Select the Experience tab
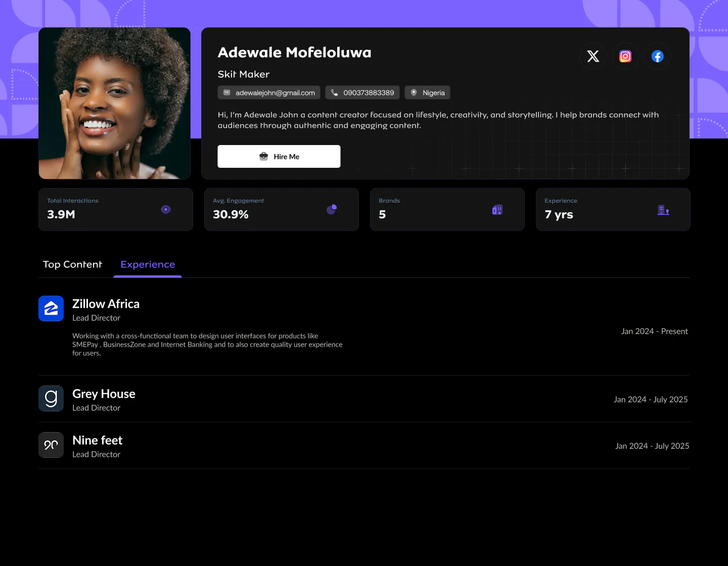The height and width of the screenshot is (566, 728). (148, 264)
